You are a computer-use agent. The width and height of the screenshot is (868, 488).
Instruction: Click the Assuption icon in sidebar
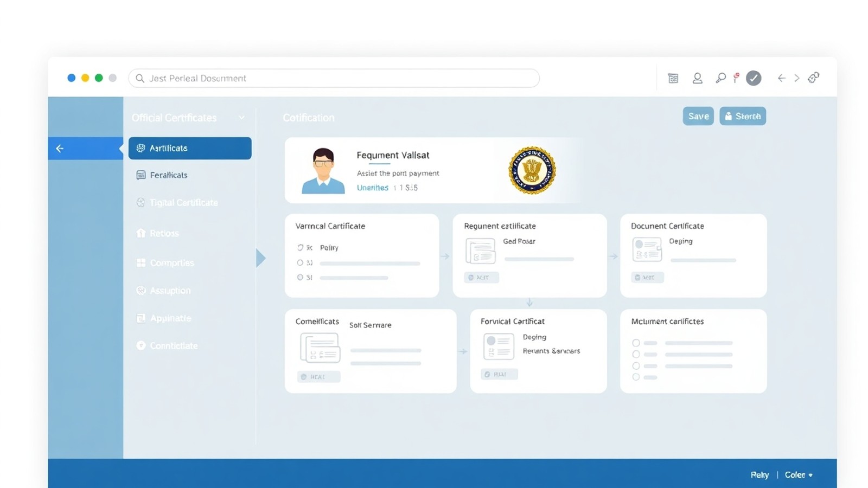point(141,291)
